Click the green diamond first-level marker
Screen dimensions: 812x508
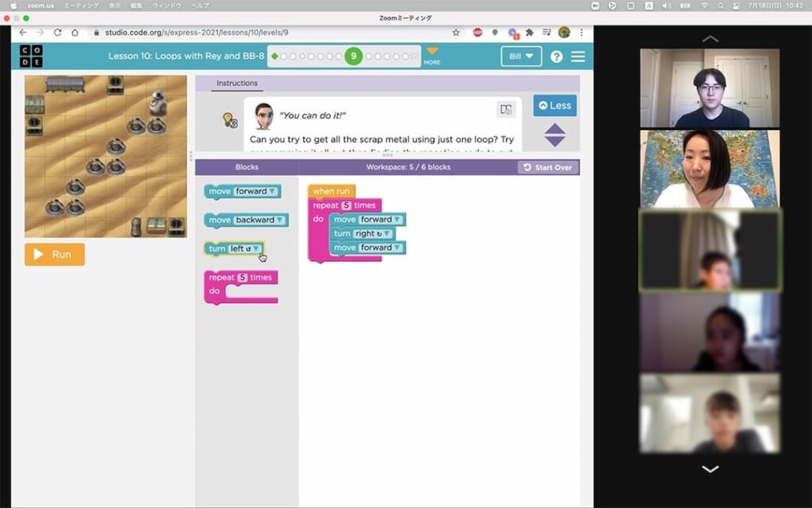(275, 56)
